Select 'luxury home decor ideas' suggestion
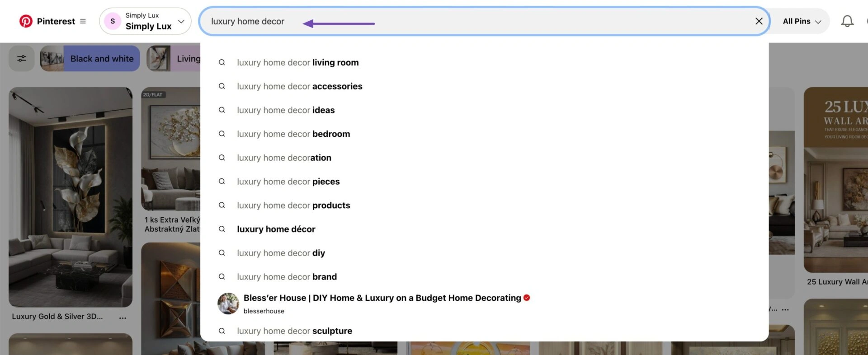The image size is (868, 355). pos(286,110)
